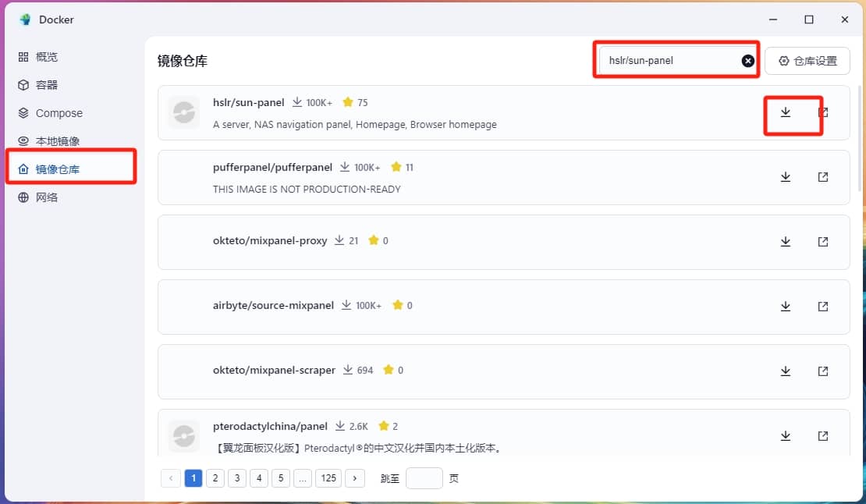Click the hslr/sun-panel image thumbnail
This screenshot has height=504, width=866.
pyautogui.click(x=184, y=112)
